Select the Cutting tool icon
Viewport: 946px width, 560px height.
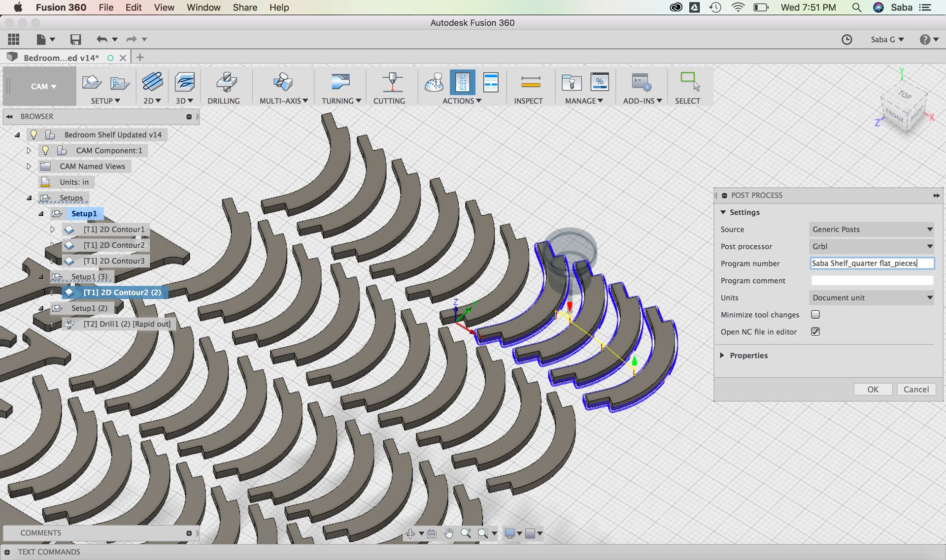[392, 82]
